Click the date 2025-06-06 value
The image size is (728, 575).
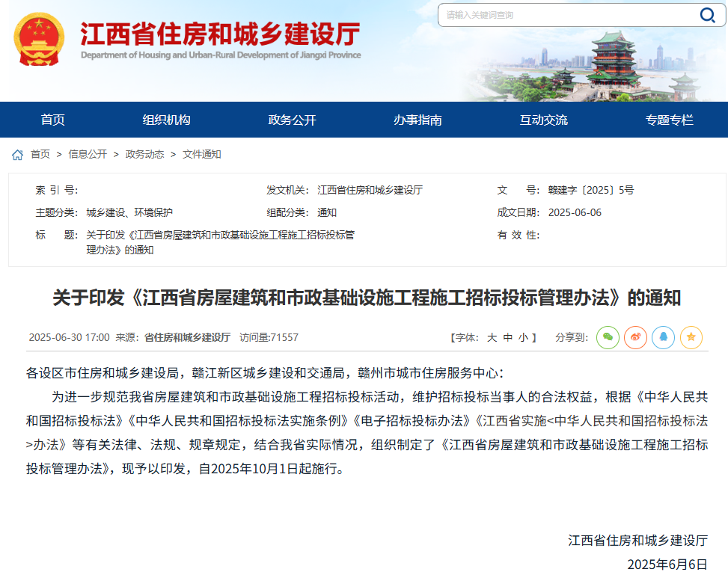(575, 212)
